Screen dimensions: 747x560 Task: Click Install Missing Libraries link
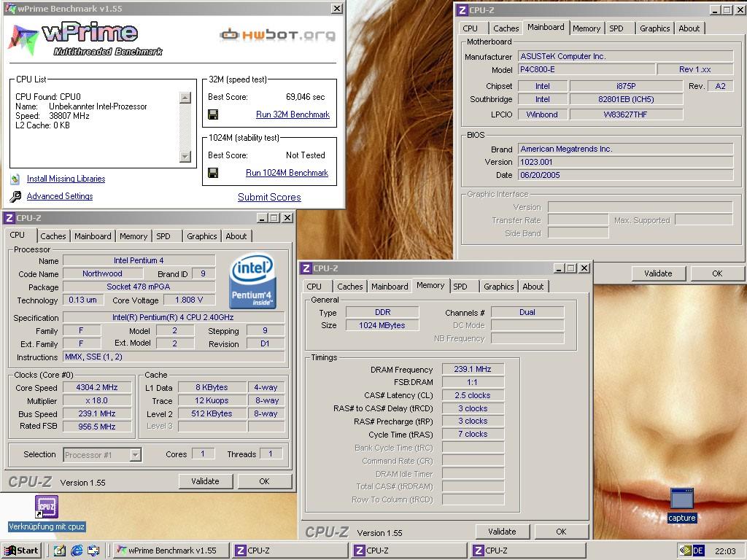coord(66,179)
